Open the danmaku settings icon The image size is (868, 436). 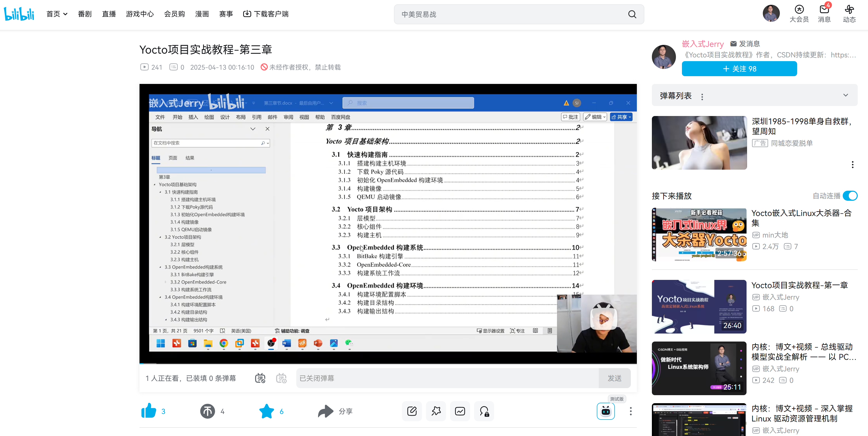coord(281,378)
